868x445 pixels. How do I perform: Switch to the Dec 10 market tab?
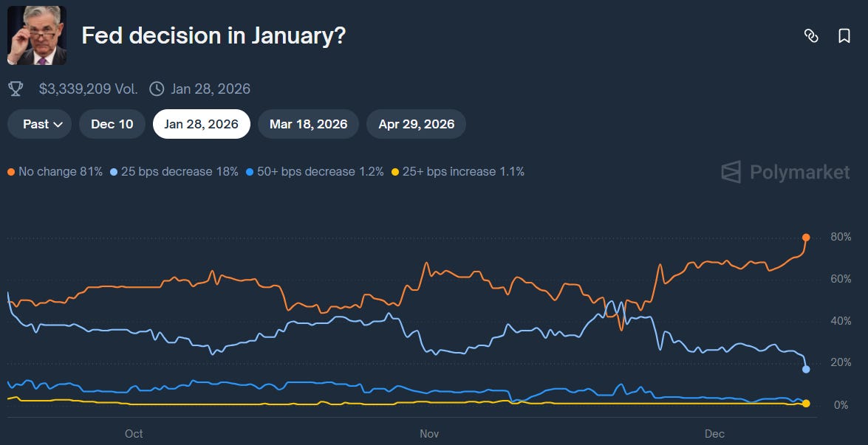click(112, 124)
